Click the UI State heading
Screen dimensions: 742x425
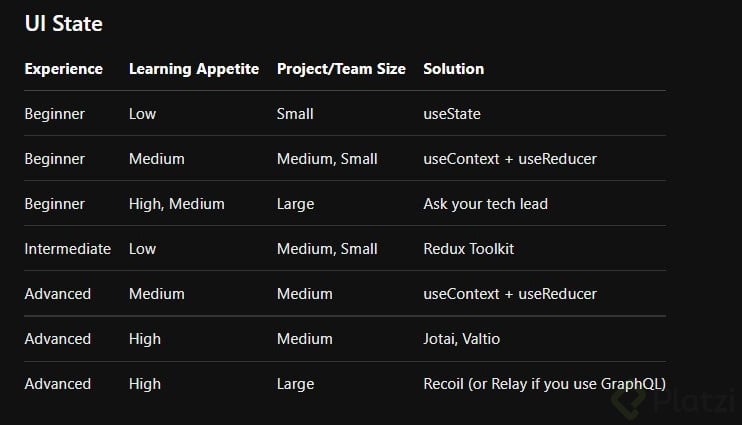[x=63, y=23]
